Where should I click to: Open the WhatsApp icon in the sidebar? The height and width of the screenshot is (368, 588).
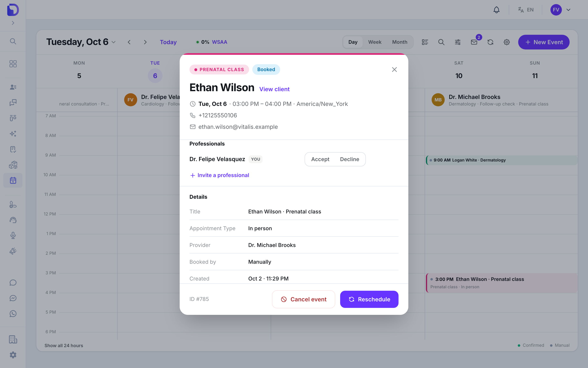[x=13, y=313]
